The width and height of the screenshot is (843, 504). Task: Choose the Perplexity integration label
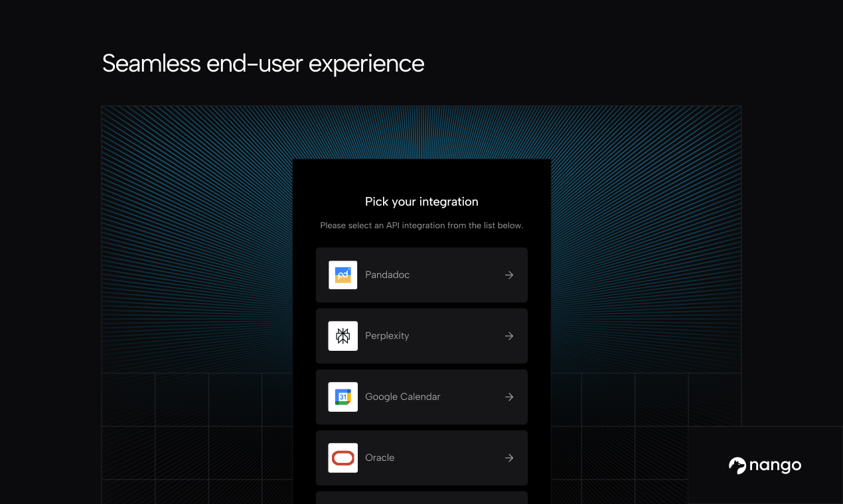point(387,336)
